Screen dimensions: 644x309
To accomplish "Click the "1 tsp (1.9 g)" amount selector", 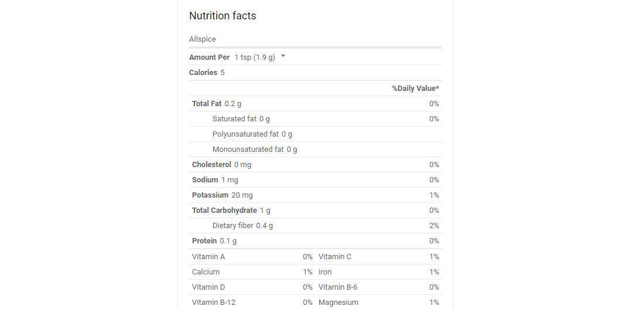I will pyautogui.click(x=255, y=57).
